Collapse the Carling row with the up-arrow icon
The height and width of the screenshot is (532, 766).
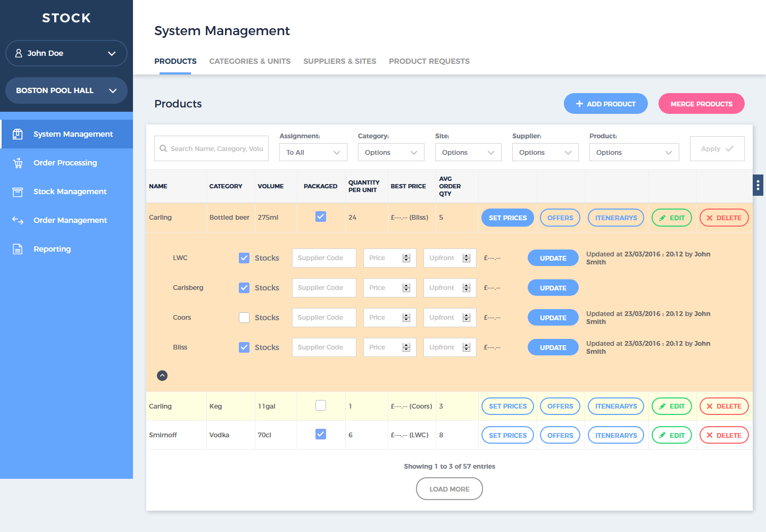(x=162, y=376)
